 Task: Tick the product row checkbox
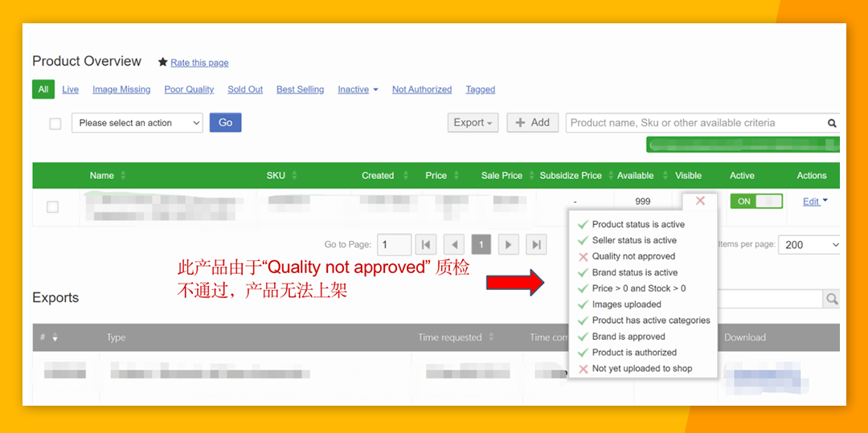(x=52, y=206)
